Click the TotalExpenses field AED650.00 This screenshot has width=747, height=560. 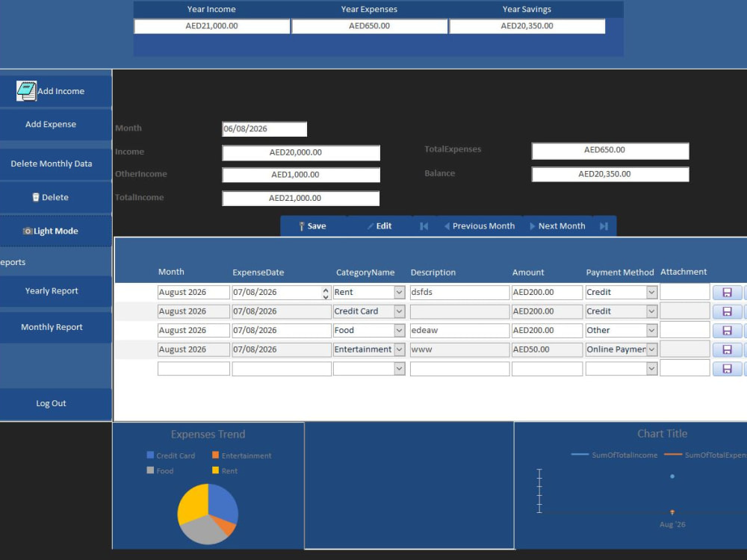tap(610, 150)
